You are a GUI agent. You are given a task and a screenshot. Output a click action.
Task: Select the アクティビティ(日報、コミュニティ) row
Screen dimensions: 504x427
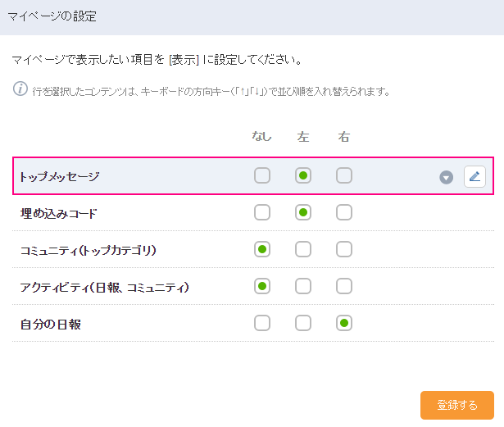click(x=105, y=287)
